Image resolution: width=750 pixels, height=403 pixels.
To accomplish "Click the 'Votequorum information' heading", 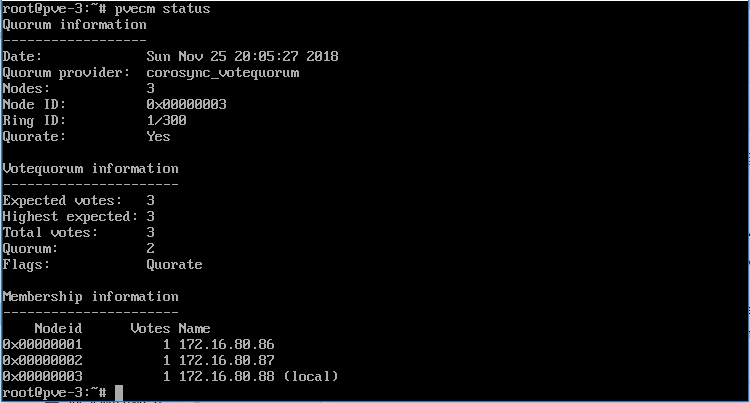I will [x=90, y=169].
